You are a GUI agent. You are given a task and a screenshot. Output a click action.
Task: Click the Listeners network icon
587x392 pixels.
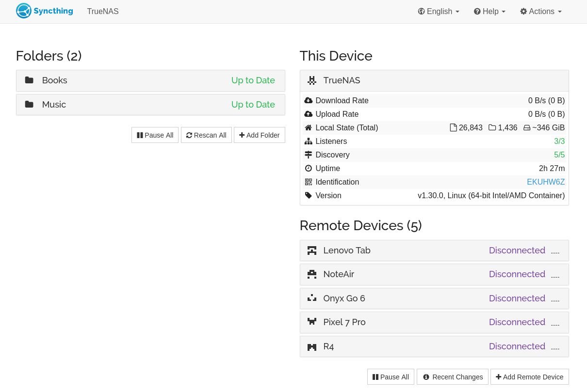click(309, 141)
